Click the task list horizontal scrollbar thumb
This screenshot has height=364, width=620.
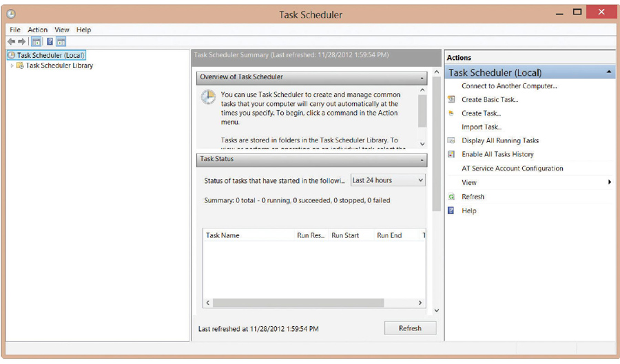pyautogui.click(x=298, y=303)
